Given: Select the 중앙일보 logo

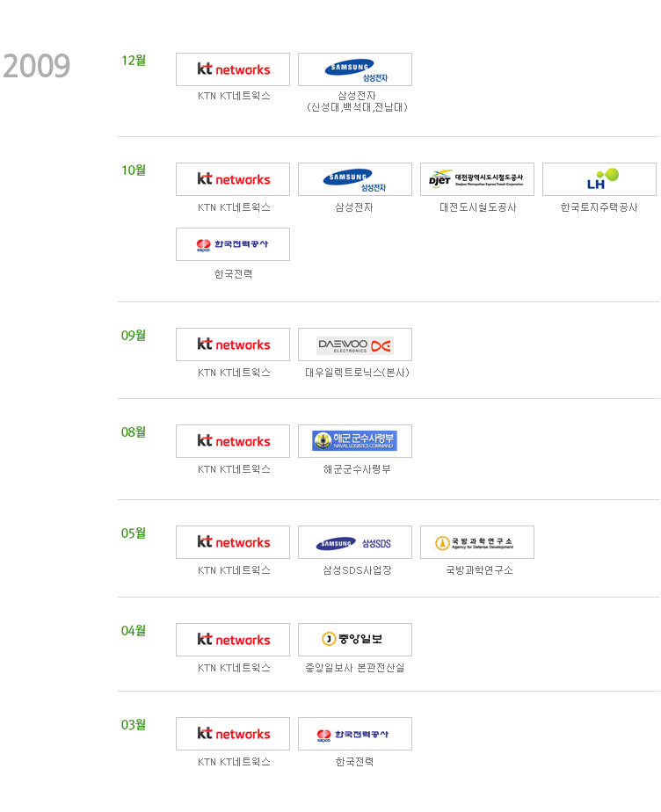Looking at the screenshot, I should (x=355, y=640).
